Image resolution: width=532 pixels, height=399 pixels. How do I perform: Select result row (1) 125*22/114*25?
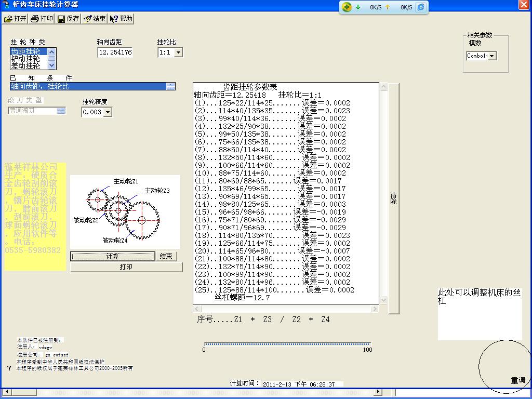click(x=272, y=103)
